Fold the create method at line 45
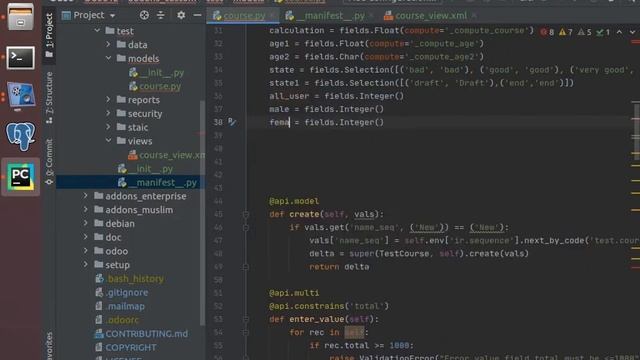640x360 pixels. click(246, 214)
